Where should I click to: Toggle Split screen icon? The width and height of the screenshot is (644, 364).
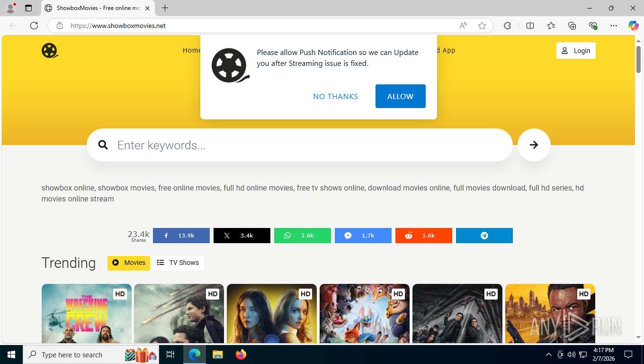530,26
